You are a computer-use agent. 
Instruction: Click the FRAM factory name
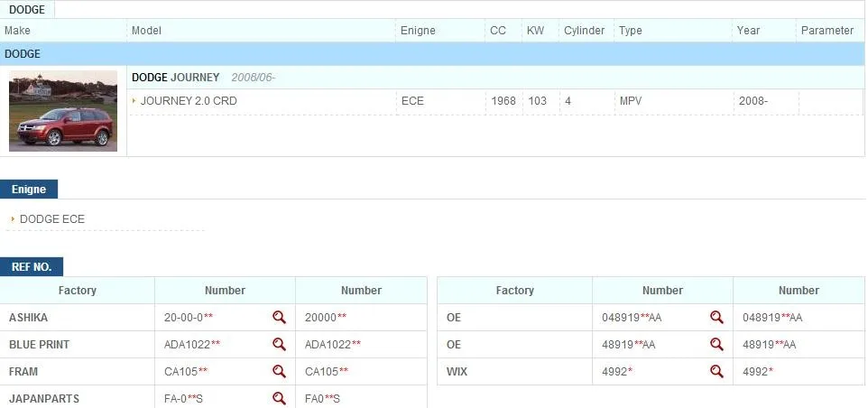pyautogui.click(x=23, y=372)
